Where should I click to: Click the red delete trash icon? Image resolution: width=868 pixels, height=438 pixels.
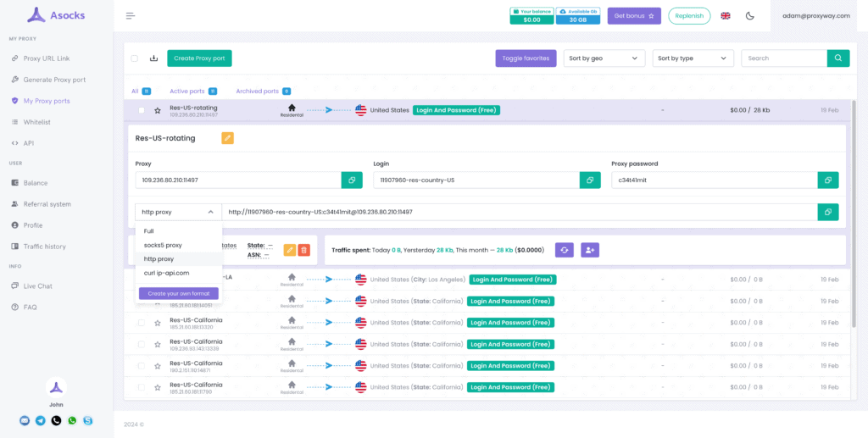[304, 250]
